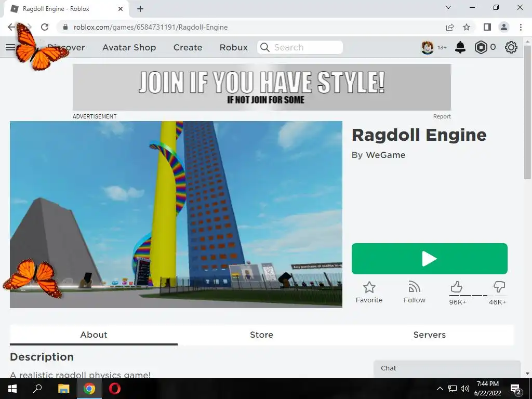Open the Create menu item
532x399 pixels.
pos(188,47)
